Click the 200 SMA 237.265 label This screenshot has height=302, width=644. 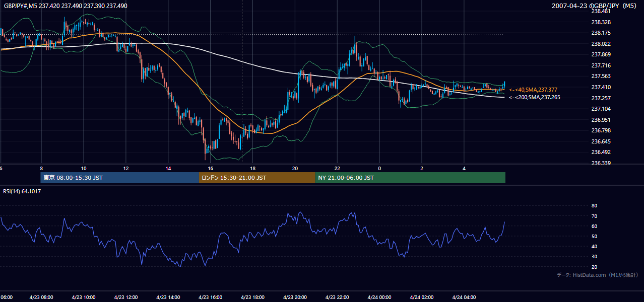[534, 97]
